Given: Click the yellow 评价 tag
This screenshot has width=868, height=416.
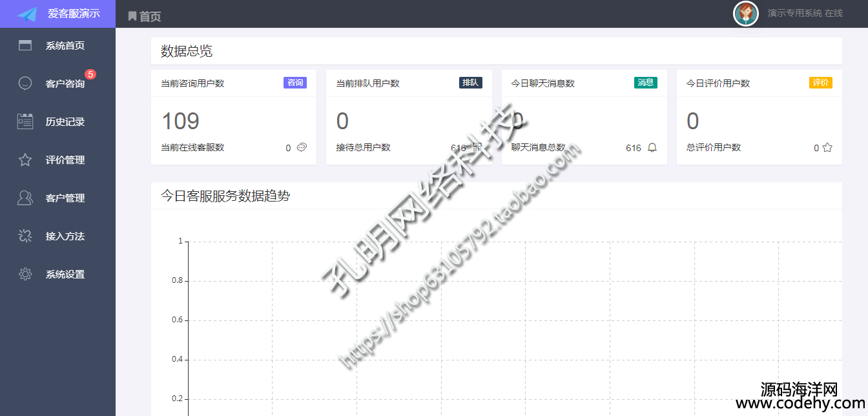Looking at the screenshot, I should [821, 83].
